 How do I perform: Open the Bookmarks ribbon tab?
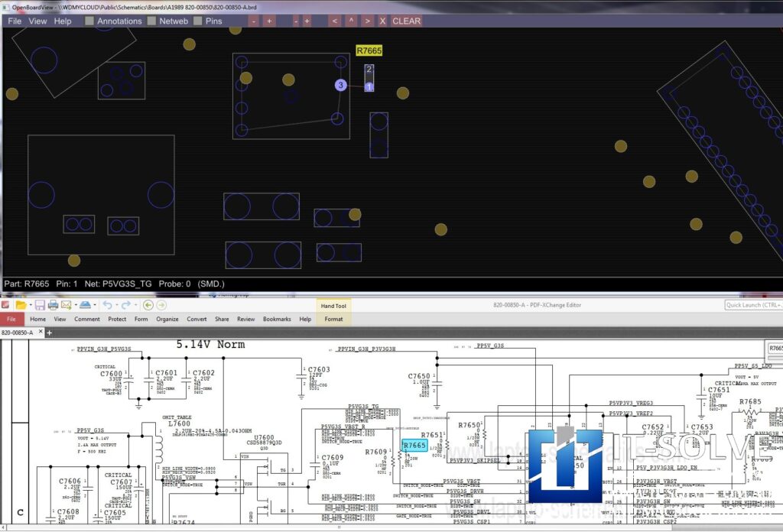(x=277, y=319)
